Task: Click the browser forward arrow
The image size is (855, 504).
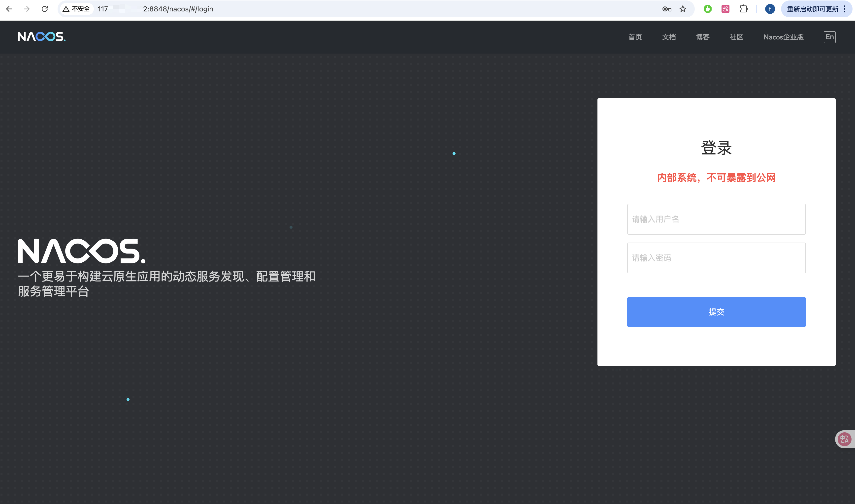Action: [27, 9]
